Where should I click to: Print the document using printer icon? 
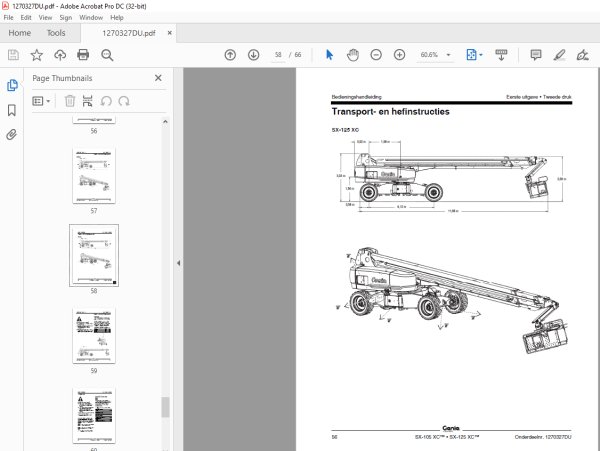83,55
